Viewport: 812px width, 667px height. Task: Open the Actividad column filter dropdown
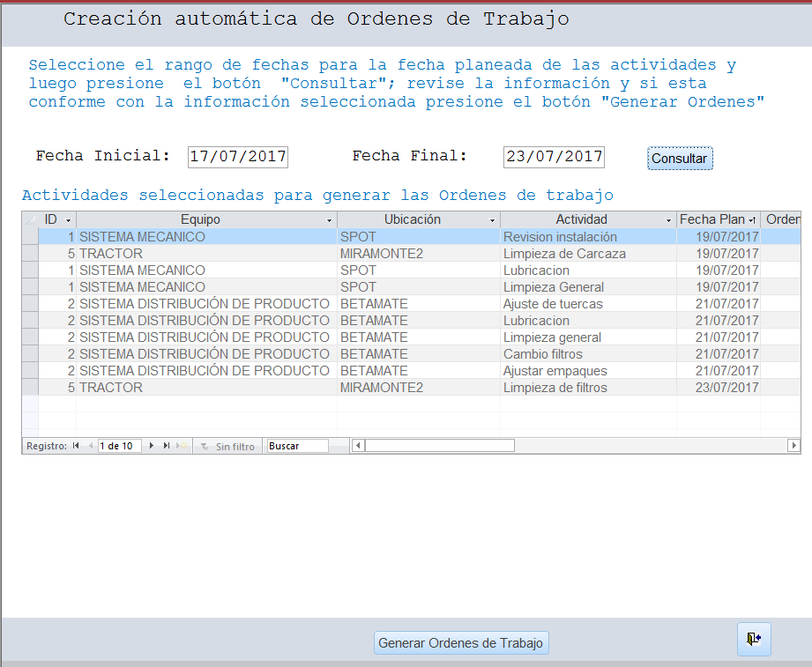tap(667, 220)
